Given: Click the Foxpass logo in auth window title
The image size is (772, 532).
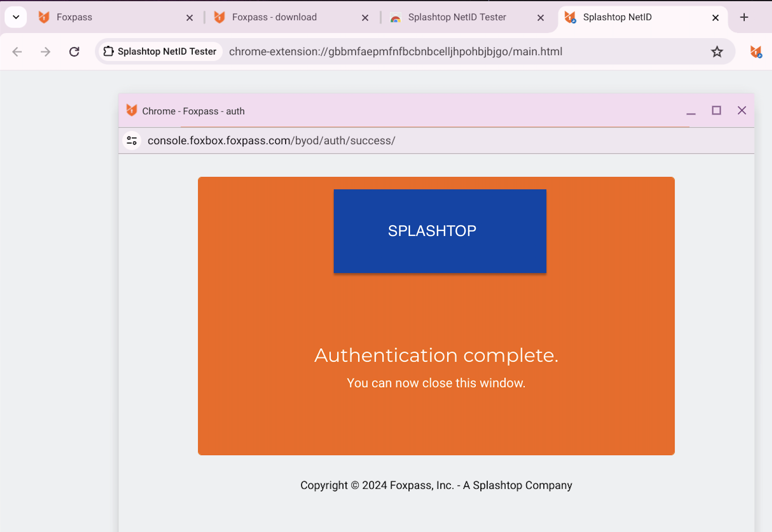Looking at the screenshot, I should point(132,110).
